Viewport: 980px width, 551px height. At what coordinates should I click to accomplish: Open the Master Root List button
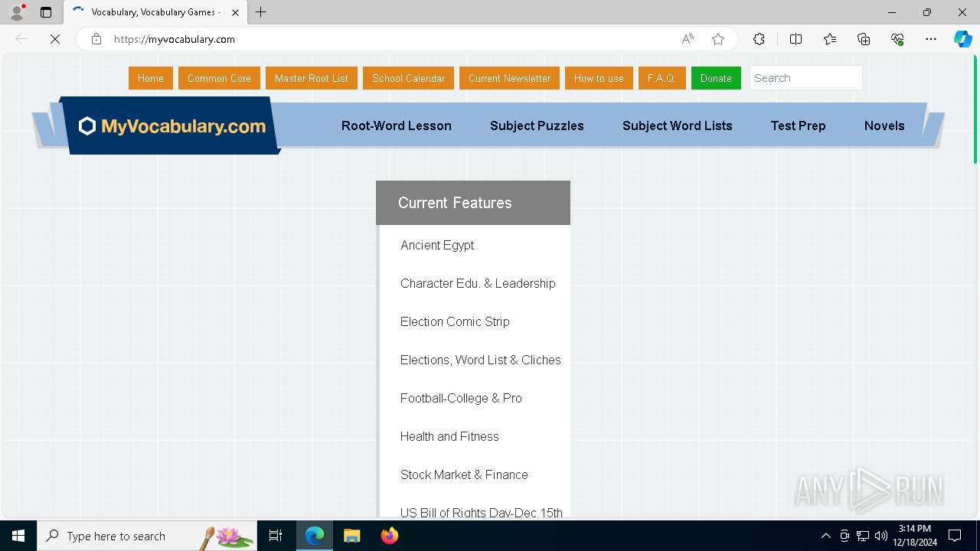click(312, 78)
